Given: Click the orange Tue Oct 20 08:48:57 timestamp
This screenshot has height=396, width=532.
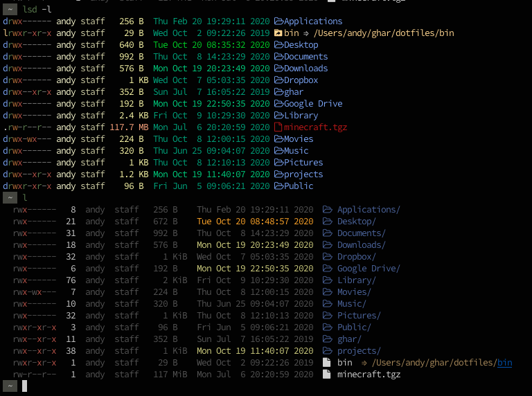Looking at the screenshot, I should point(255,222).
